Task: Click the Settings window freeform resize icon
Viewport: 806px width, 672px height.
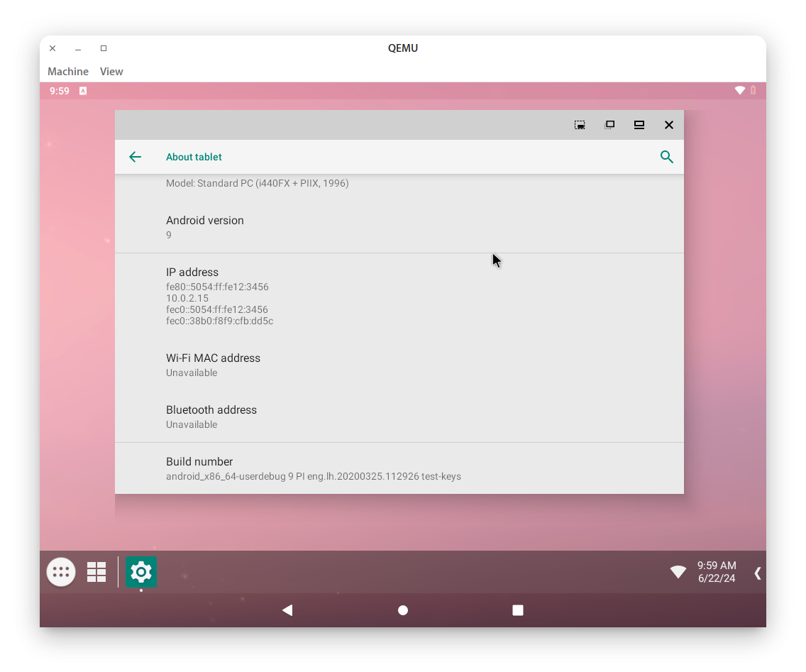Action: tap(580, 125)
